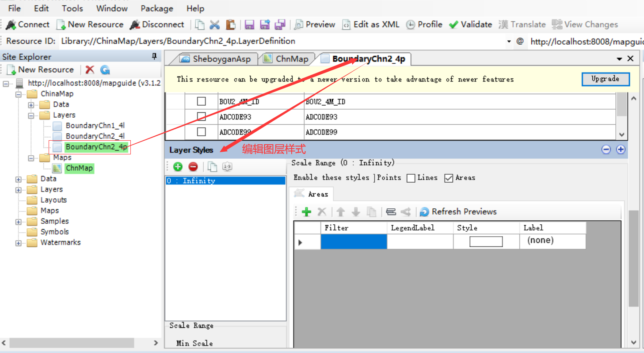
Task: Collapse the Maps folder under ChinaMap
Action: coord(31,158)
